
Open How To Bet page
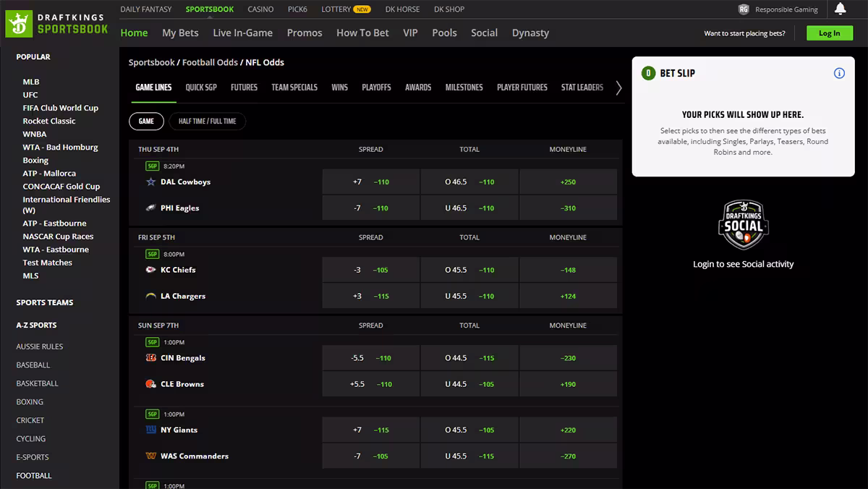[362, 33]
